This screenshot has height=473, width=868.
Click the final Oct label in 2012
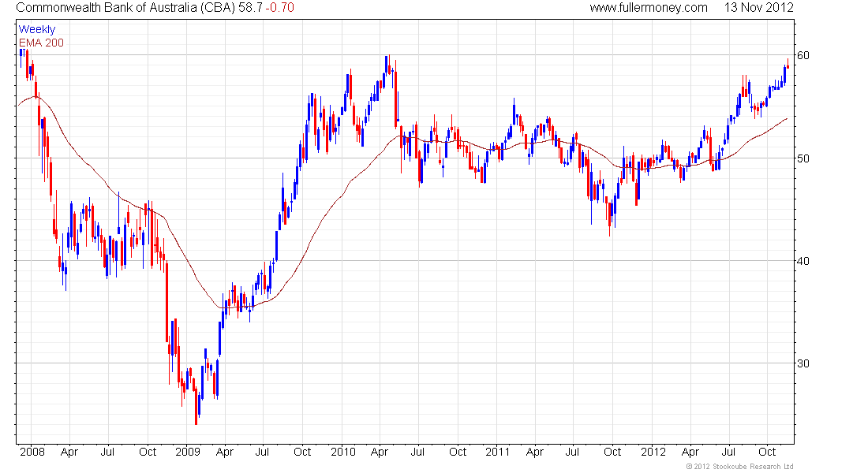[x=767, y=452]
